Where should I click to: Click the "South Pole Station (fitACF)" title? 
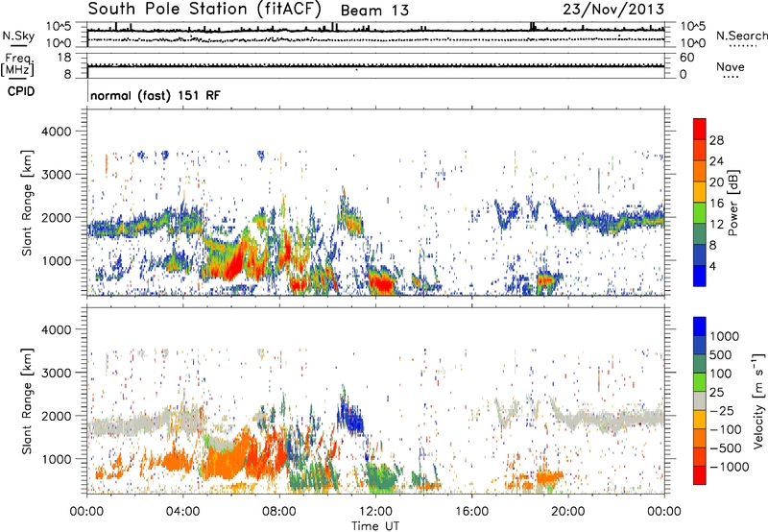204,10
